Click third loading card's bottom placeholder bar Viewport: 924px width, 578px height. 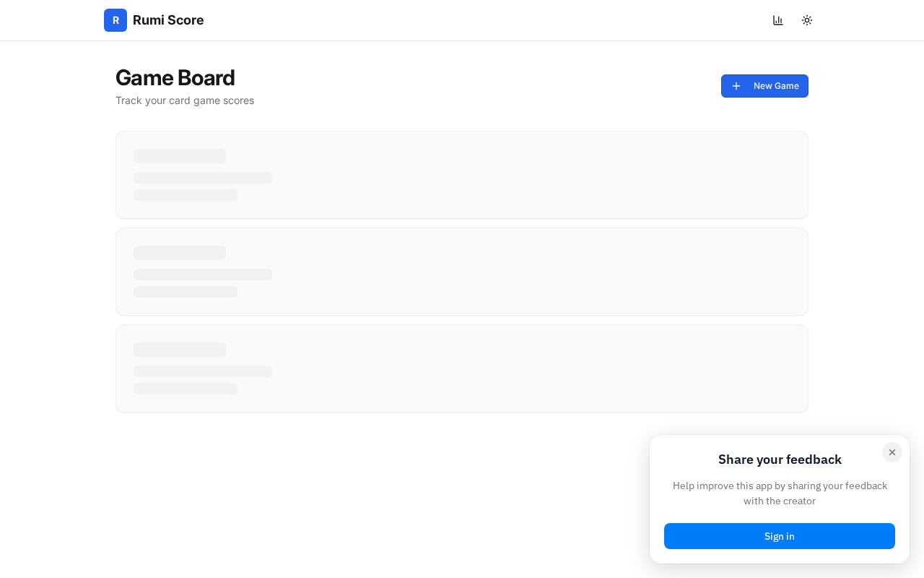pos(186,389)
